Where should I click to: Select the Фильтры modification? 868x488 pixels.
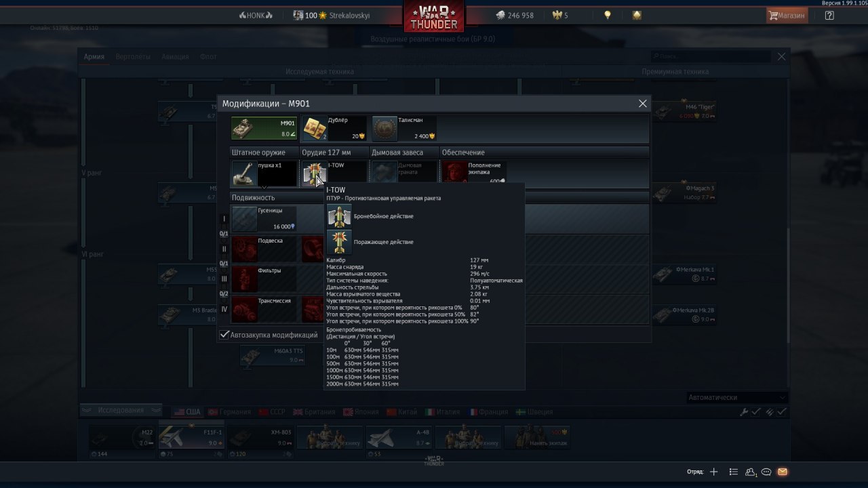[x=264, y=279]
